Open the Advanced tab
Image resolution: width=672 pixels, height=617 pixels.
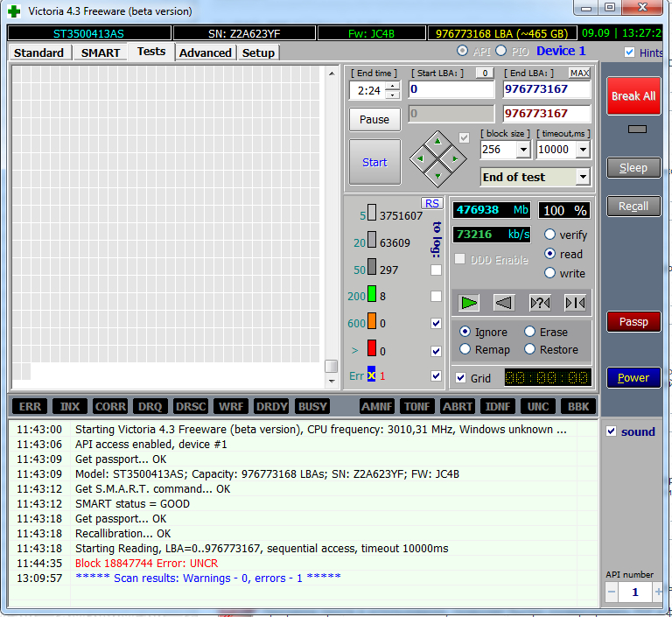[205, 53]
